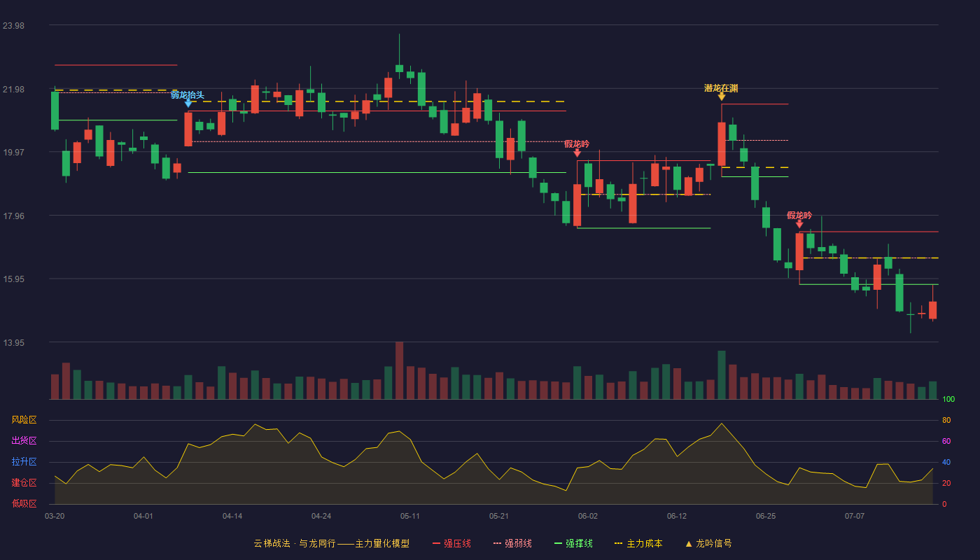The width and height of the screenshot is (980, 560).
Task: Select the 出货区 zone label
Action: (24, 441)
